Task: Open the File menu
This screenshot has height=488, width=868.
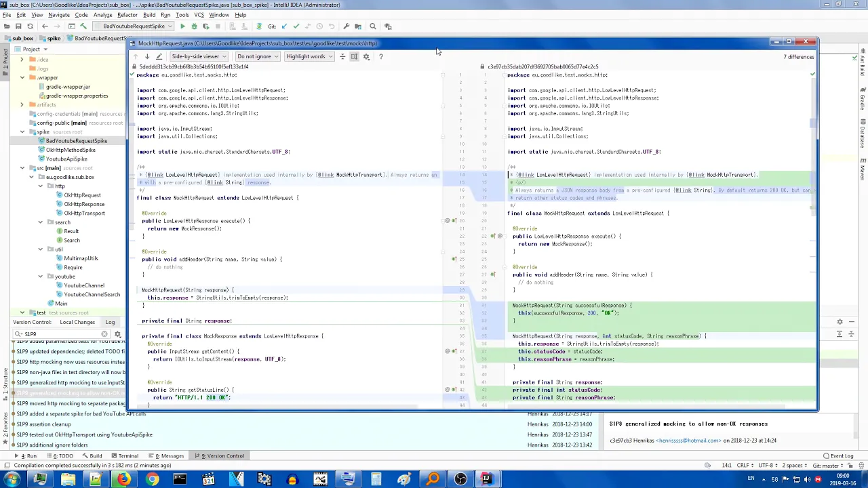Action: [7, 15]
